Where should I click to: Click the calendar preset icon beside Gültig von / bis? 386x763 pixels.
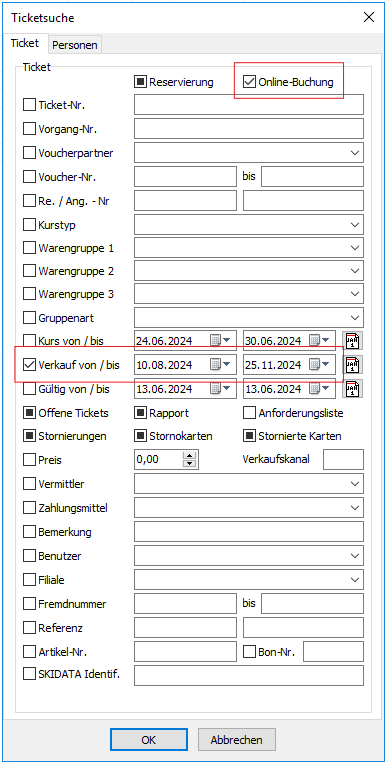[354, 388]
